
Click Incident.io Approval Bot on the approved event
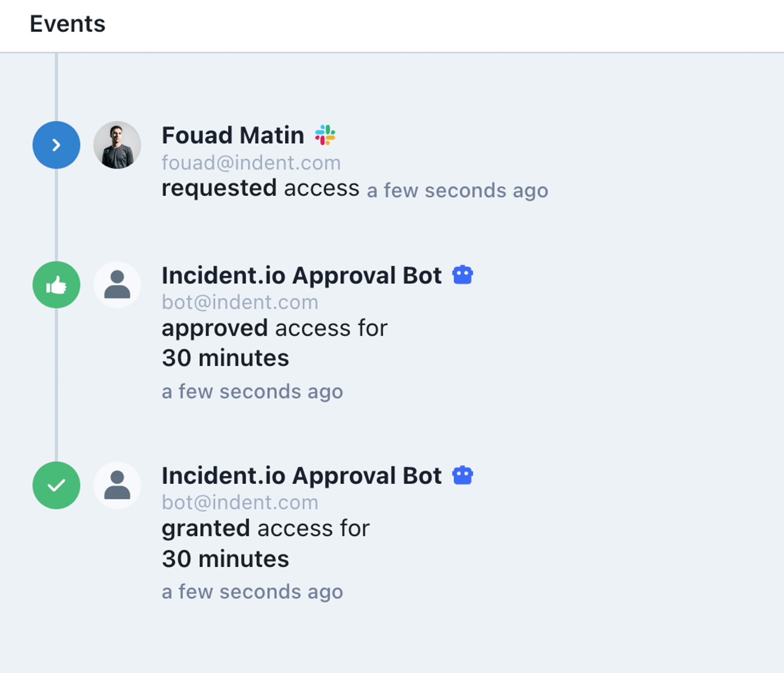click(x=301, y=275)
